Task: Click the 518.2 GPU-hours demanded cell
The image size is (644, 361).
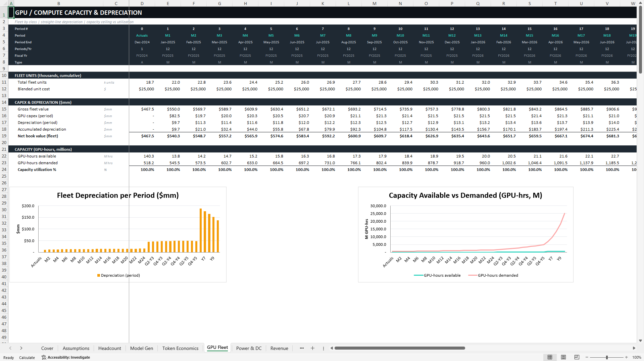Action: coord(142,163)
